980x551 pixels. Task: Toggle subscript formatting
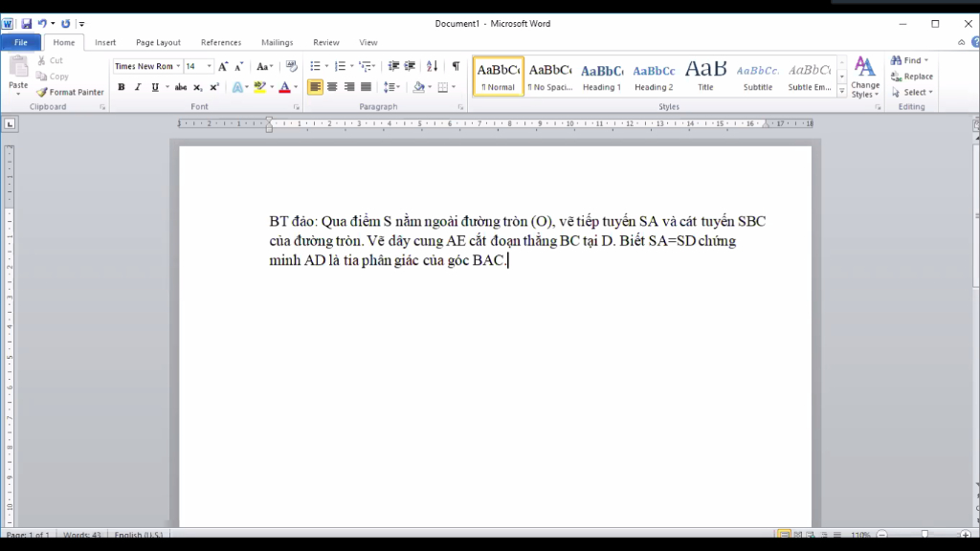coord(197,87)
